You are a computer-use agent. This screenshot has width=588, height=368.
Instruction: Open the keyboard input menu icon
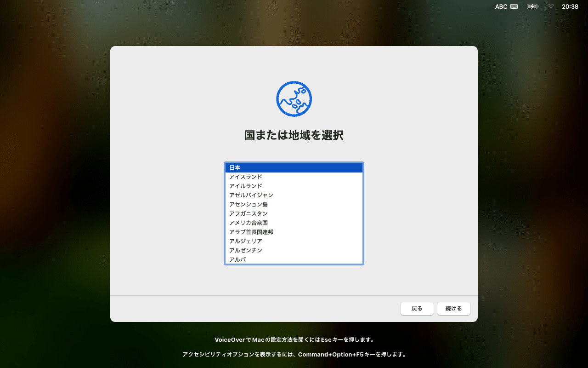tap(514, 6)
